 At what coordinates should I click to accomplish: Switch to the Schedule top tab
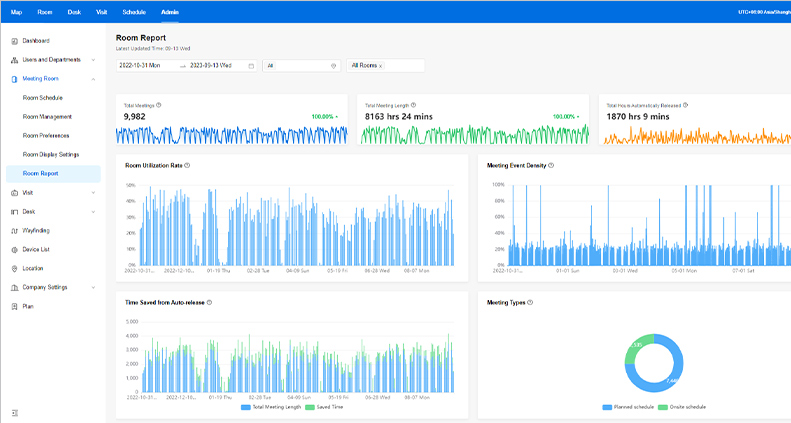pyautogui.click(x=133, y=11)
